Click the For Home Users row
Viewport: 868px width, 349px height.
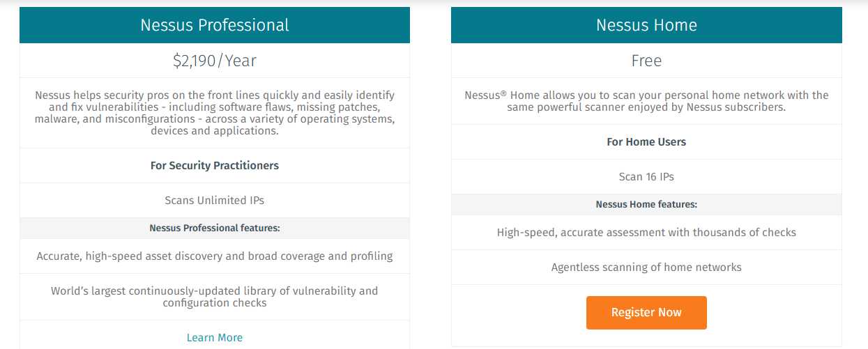(646, 142)
